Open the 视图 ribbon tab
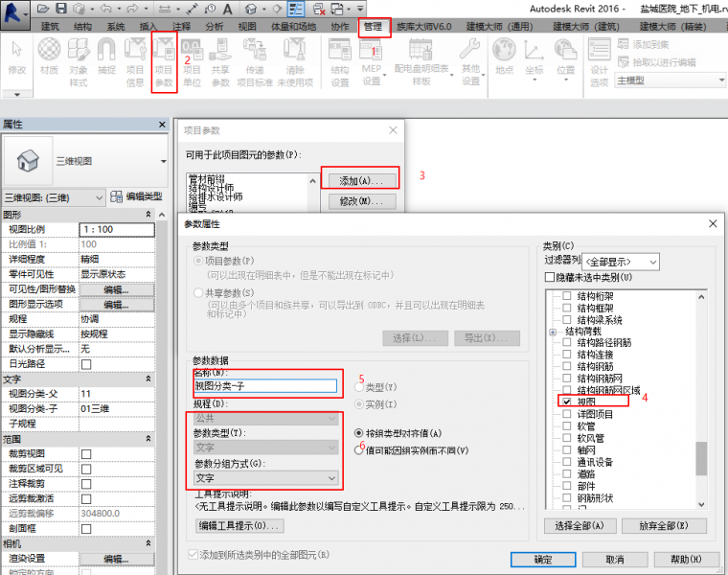The image size is (728, 575). tap(247, 26)
